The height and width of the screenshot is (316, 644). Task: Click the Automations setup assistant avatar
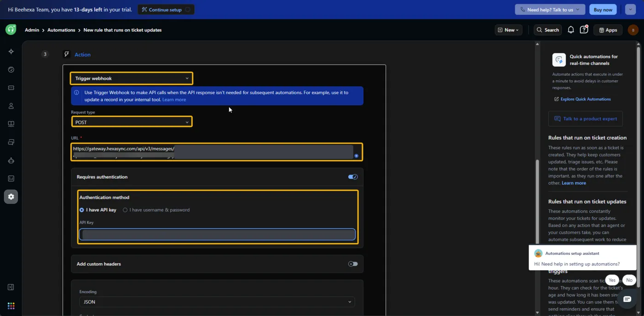(538, 254)
